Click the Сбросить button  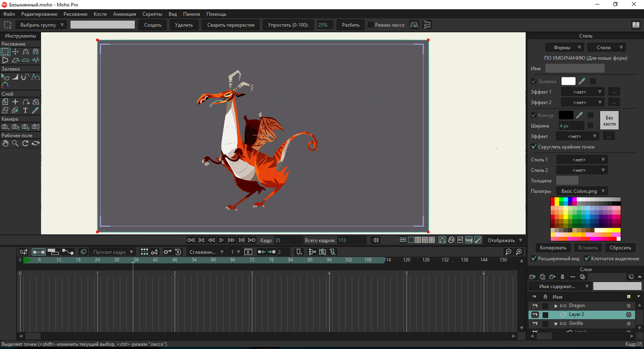(x=620, y=248)
